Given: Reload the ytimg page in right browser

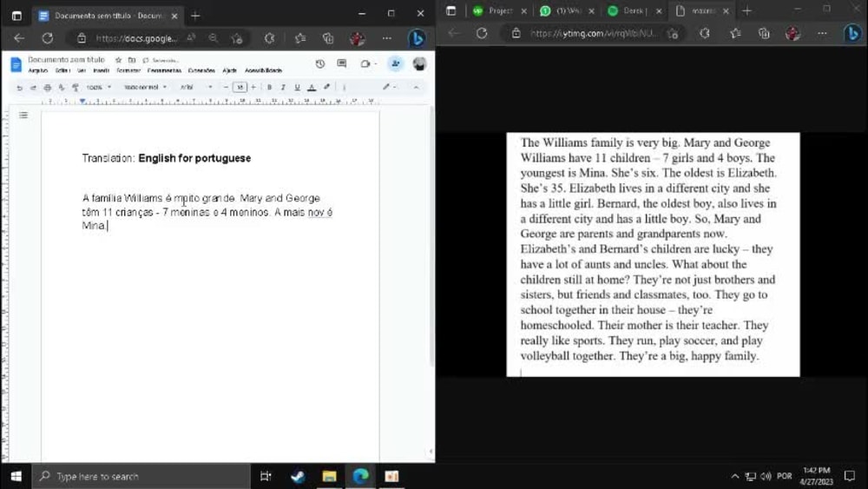Looking at the screenshot, I should (x=482, y=33).
